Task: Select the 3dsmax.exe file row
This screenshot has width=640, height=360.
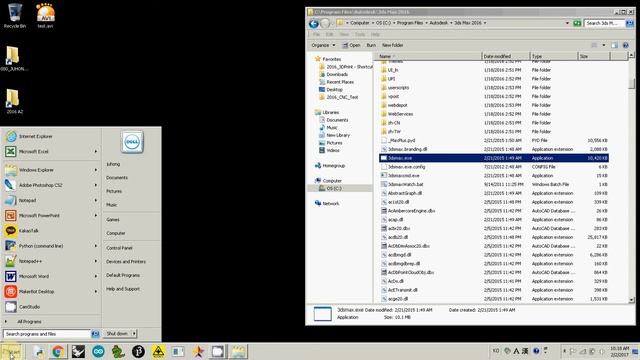Action: (x=494, y=158)
